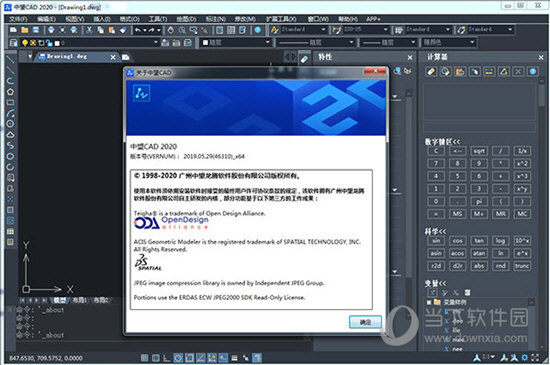This screenshot has width=550, height=365.
Task: Click the Cut scissors icon
Action: pyautogui.click(x=89, y=30)
